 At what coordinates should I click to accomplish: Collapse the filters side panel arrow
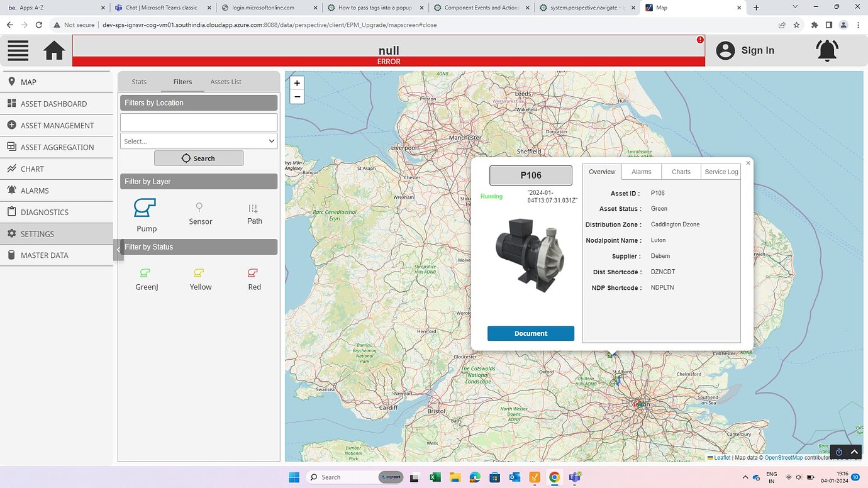pyautogui.click(x=118, y=250)
